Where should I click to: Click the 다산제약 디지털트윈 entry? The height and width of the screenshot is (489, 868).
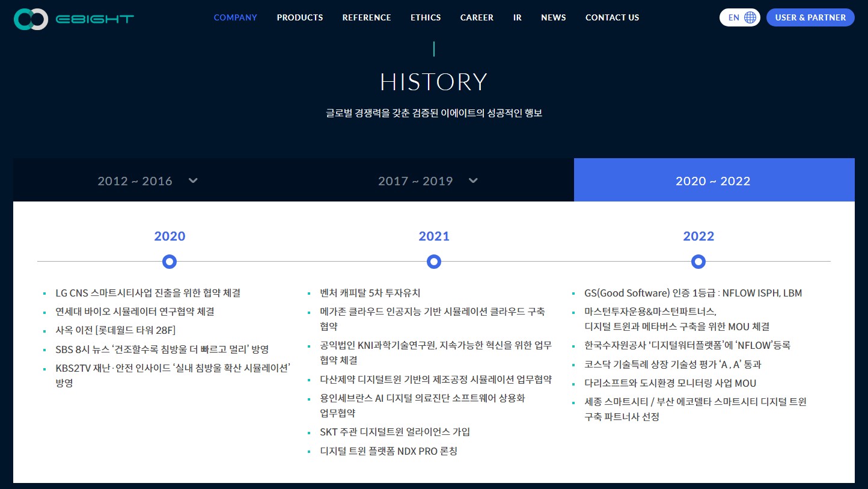[436, 380]
